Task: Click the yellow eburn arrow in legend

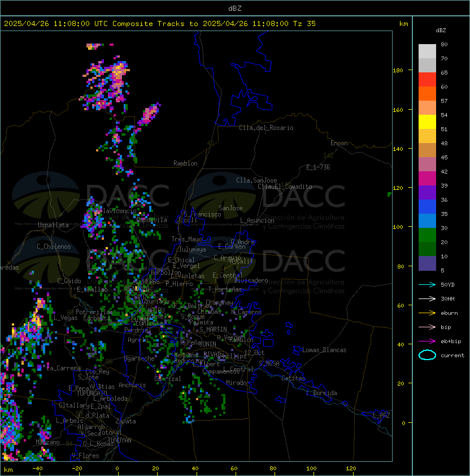Action: click(x=427, y=313)
